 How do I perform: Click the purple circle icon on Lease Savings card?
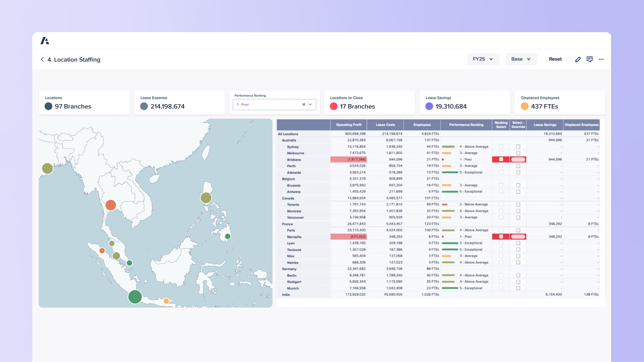429,106
